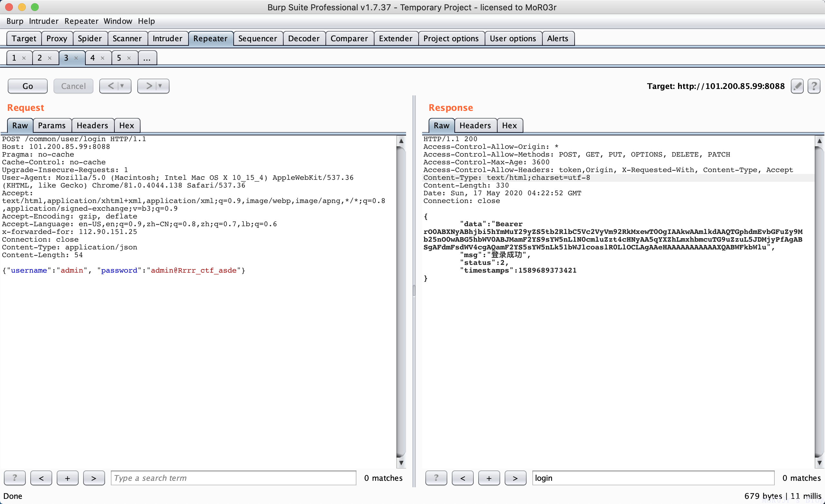
Task: Switch to the Sequencer tab
Action: [258, 39]
